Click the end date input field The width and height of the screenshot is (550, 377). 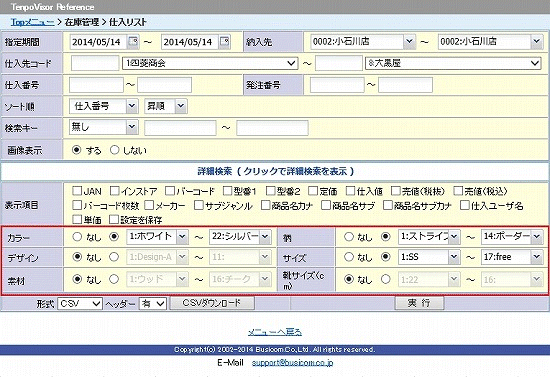(189, 42)
